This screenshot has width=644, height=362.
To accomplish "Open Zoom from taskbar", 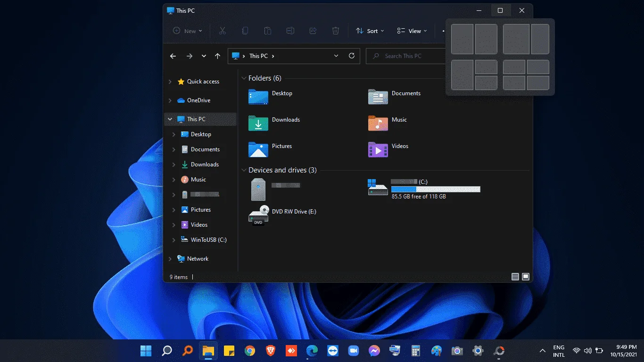I will click(354, 351).
